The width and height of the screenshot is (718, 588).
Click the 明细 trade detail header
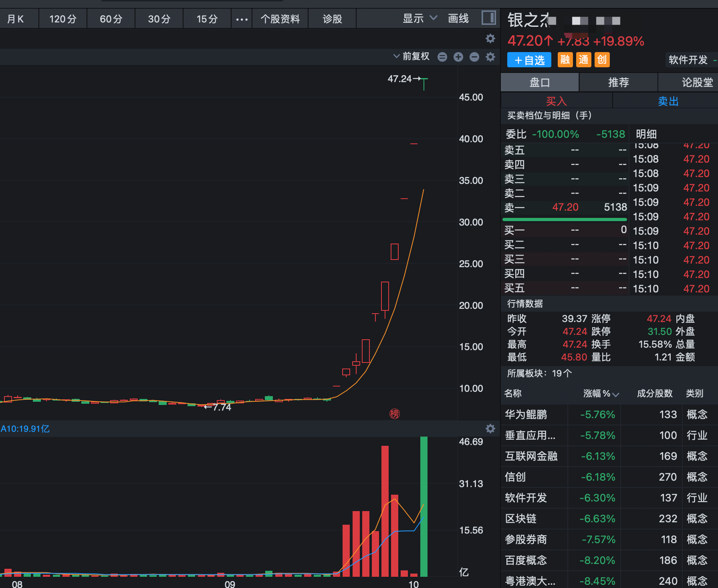646,134
